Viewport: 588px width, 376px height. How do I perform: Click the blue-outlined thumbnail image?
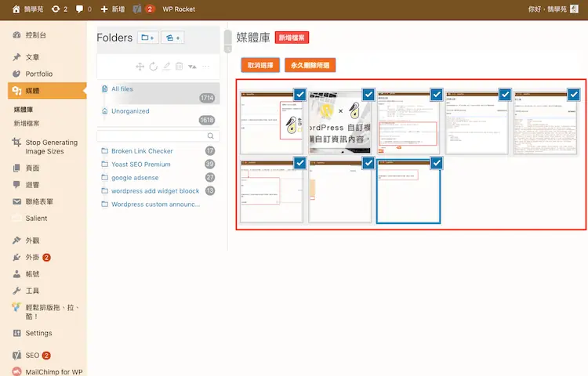pyautogui.click(x=408, y=192)
